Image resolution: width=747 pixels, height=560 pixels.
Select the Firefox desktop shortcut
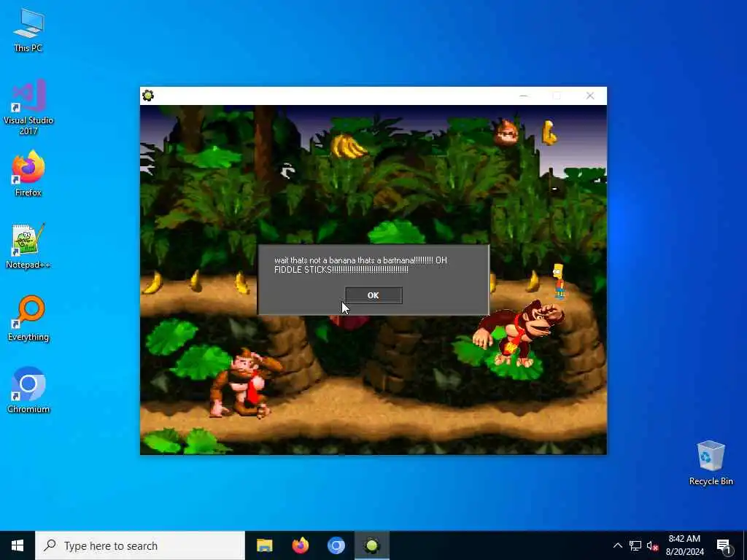click(28, 174)
